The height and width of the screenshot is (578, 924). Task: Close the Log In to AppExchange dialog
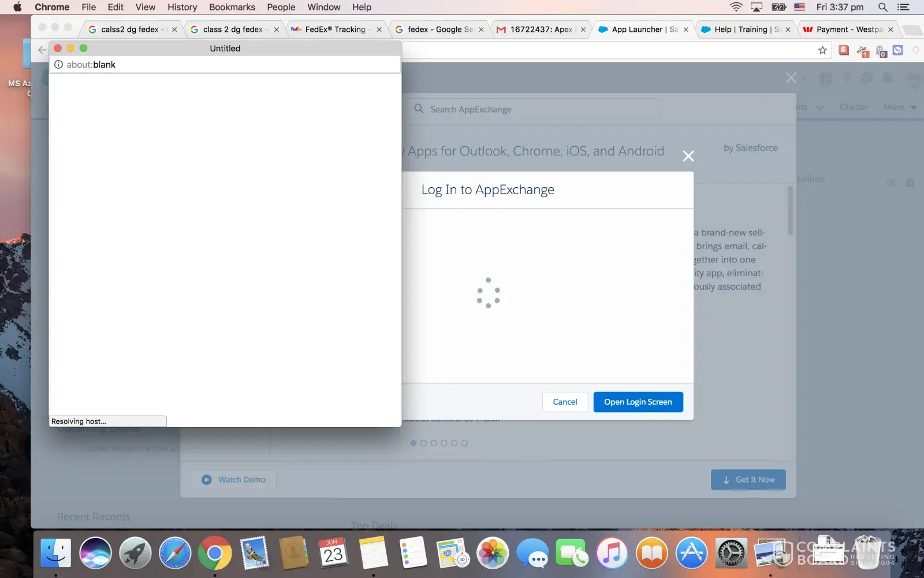688,156
